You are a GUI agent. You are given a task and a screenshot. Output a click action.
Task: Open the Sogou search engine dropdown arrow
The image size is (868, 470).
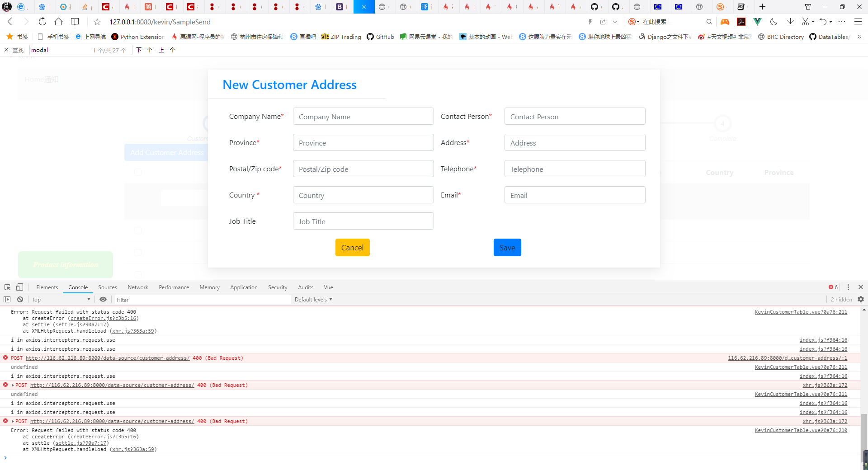(638, 22)
